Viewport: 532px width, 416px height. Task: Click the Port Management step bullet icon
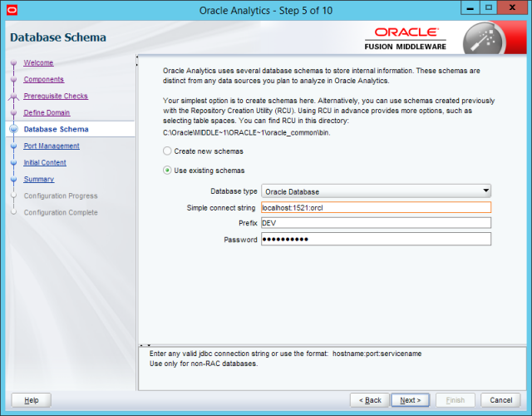point(13,146)
